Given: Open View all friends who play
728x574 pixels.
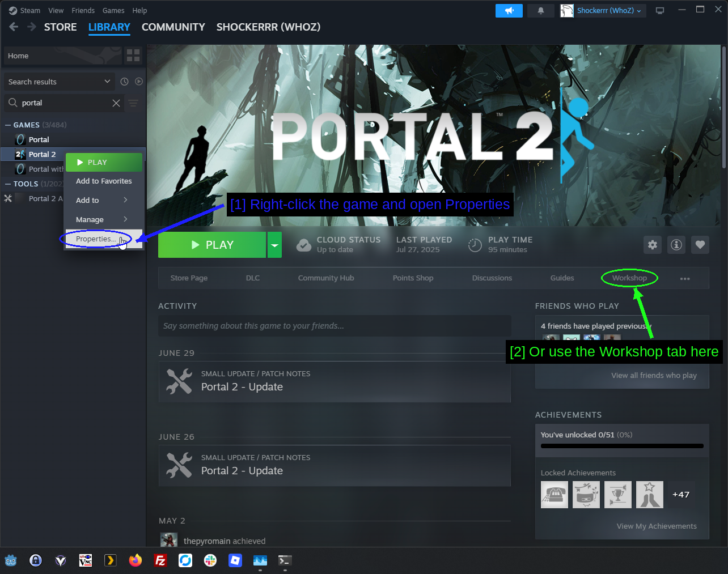Looking at the screenshot, I should pyautogui.click(x=654, y=376).
